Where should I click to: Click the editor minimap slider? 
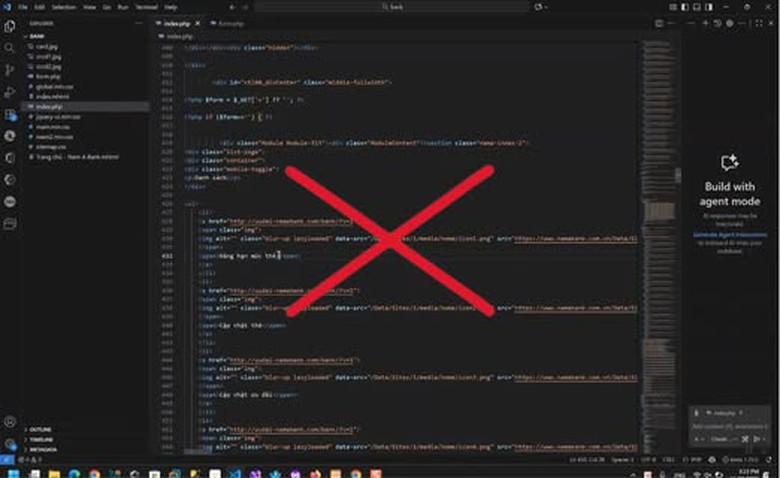coord(660,176)
